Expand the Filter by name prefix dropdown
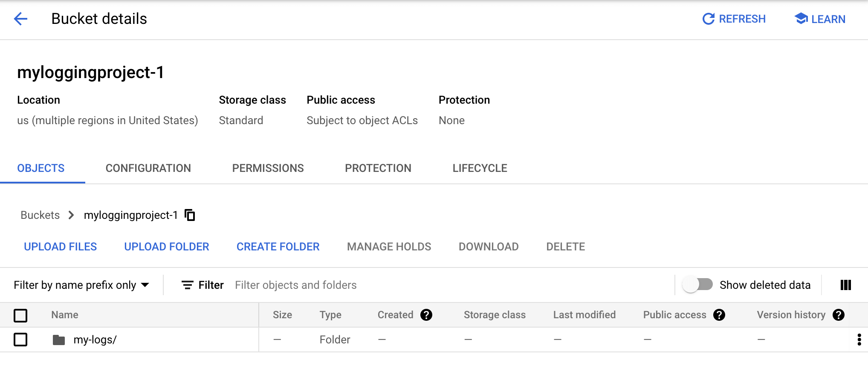The width and height of the screenshot is (868, 366). [81, 285]
